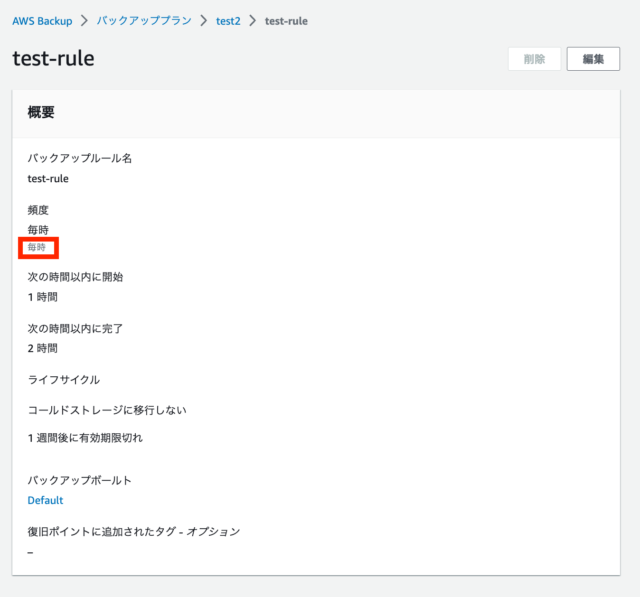The width and height of the screenshot is (640, 597).
Task: Select the 次の時間以内に完了 label
Action: click(x=75, y=328)
